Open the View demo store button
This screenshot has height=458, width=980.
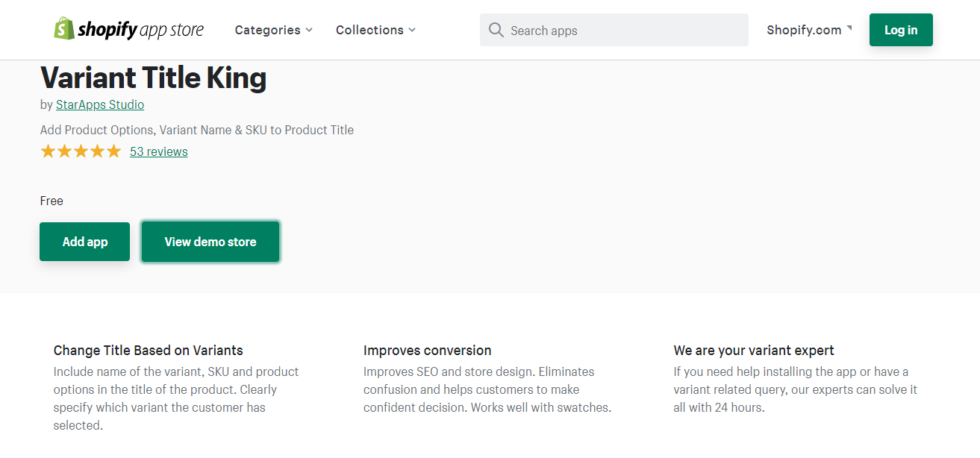click(210, 242)
